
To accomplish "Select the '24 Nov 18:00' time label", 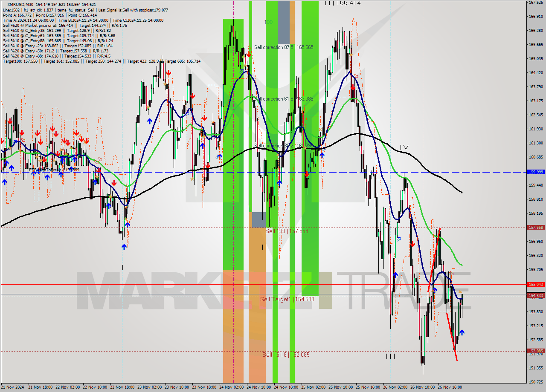I will pyautogui.click(x=286, y=387).
